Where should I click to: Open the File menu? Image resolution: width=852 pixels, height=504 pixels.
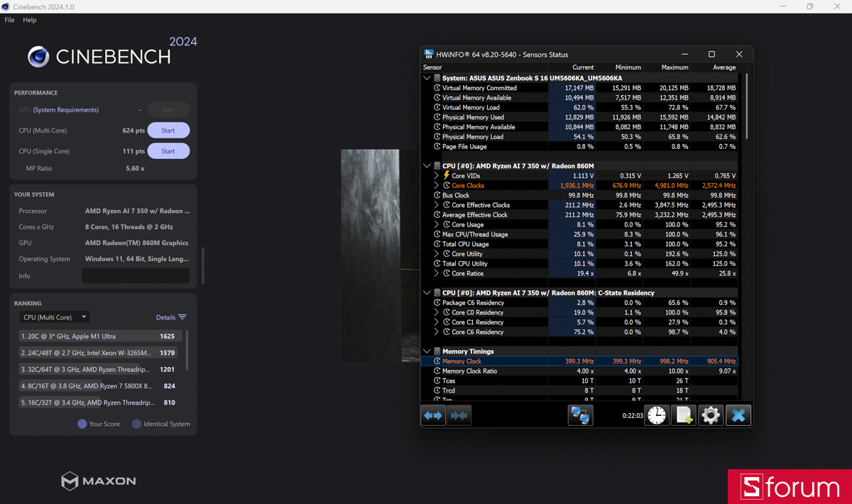(9, 20)
